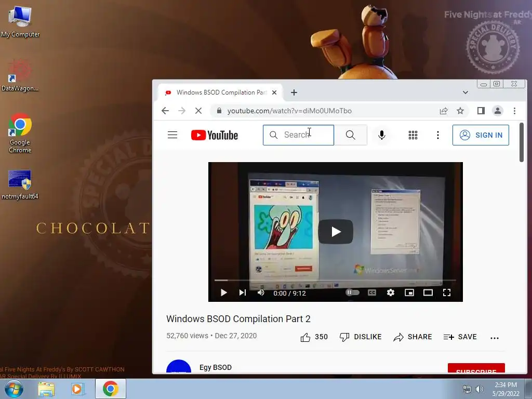Screen dimensions: 532x399
Task: Like the video (350 thumbs up)
Action: pos(314,337)
